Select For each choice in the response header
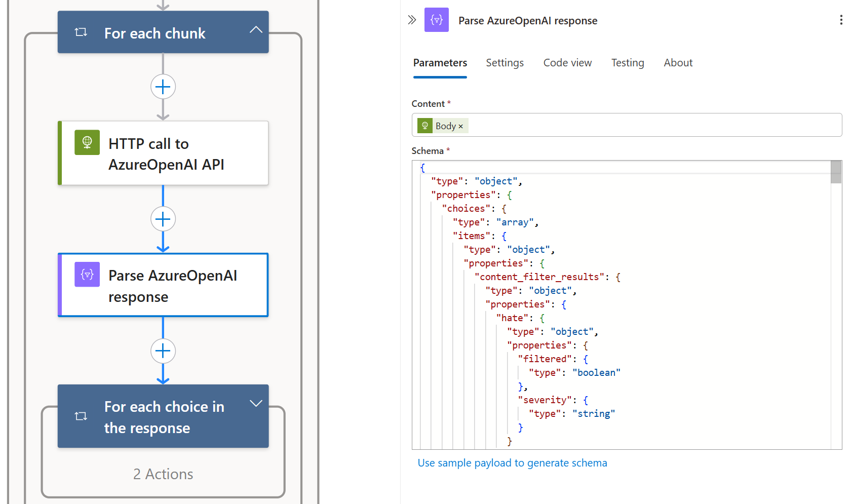This screenshot has width=852, height=504. 163,416
